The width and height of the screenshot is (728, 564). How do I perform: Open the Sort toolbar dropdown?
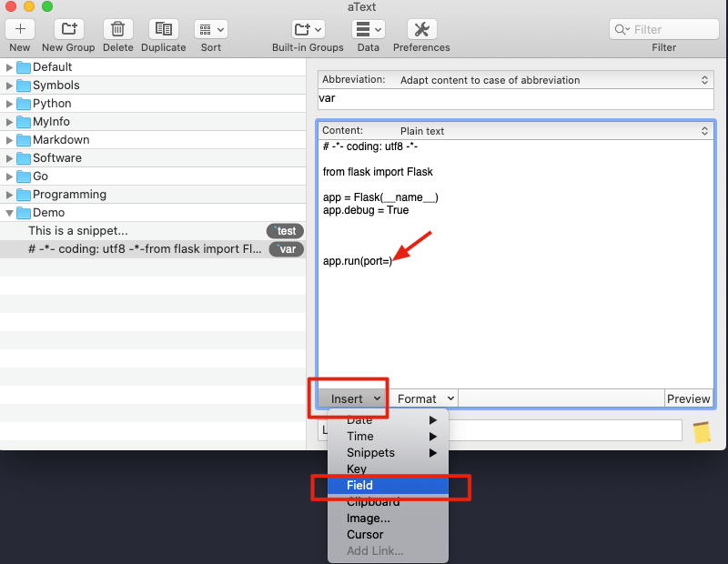coord(210,29)
